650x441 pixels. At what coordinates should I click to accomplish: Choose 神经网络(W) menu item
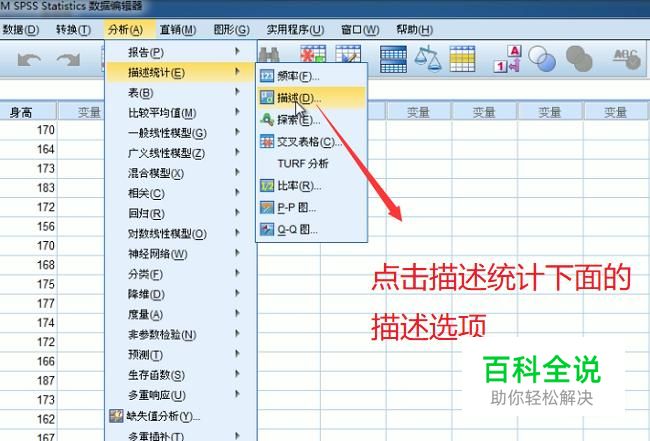[x=181, y=254]
